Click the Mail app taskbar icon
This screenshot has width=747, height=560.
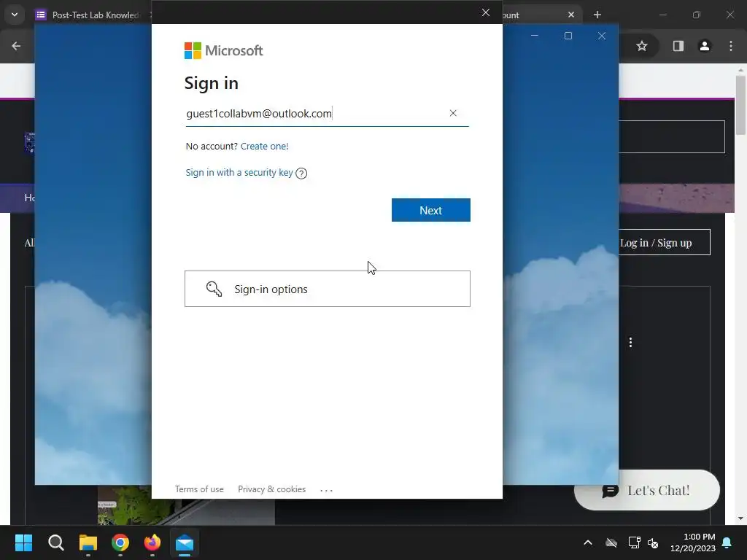(185, 542)
